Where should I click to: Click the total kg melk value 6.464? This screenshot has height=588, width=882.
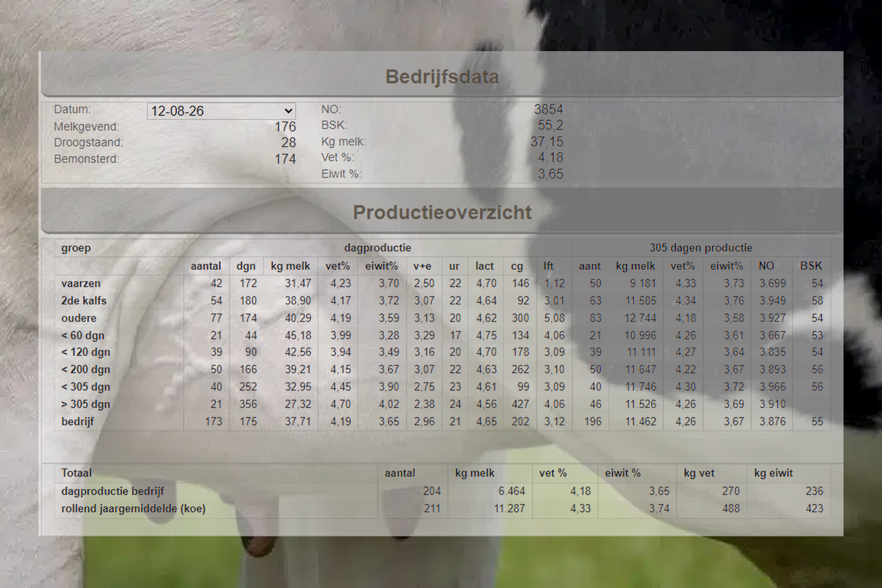click(511, 491)
